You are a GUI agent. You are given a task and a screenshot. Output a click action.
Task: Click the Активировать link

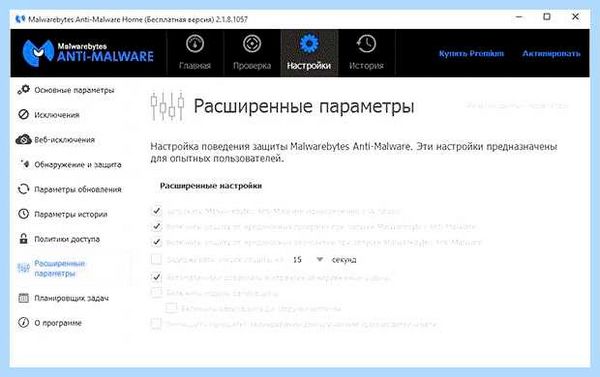(x=551, y=53)
